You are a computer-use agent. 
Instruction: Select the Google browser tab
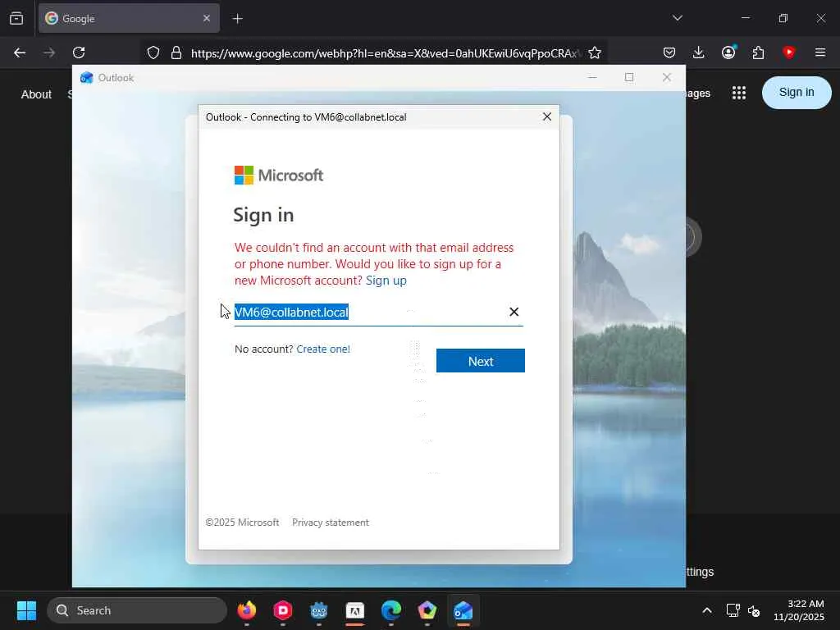click(129, 18)
